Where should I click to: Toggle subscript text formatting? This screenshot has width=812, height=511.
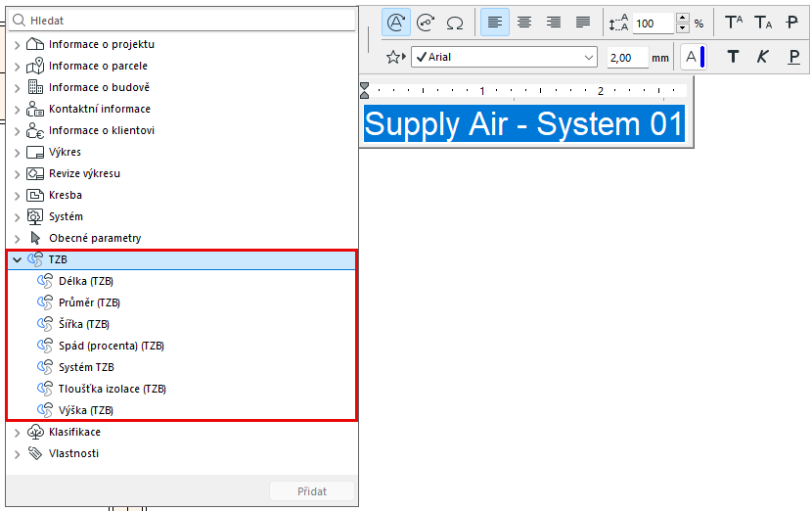point(763,23)
